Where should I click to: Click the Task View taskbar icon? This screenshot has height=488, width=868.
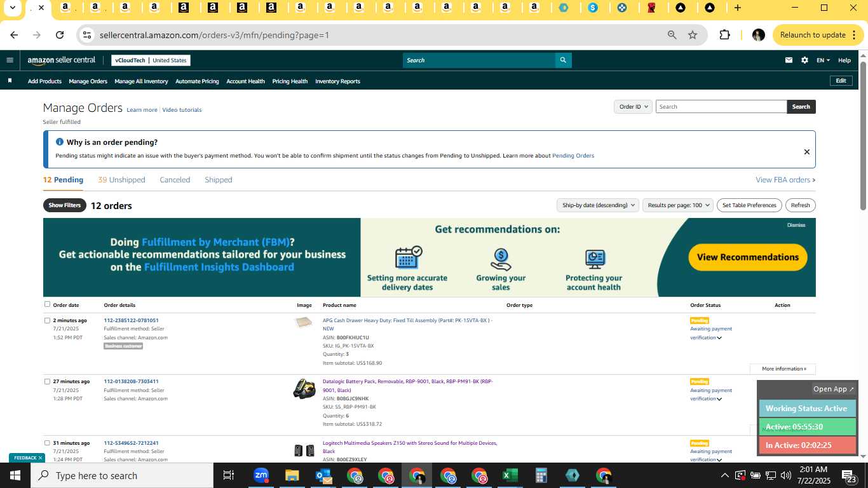[x=229, y=475]
